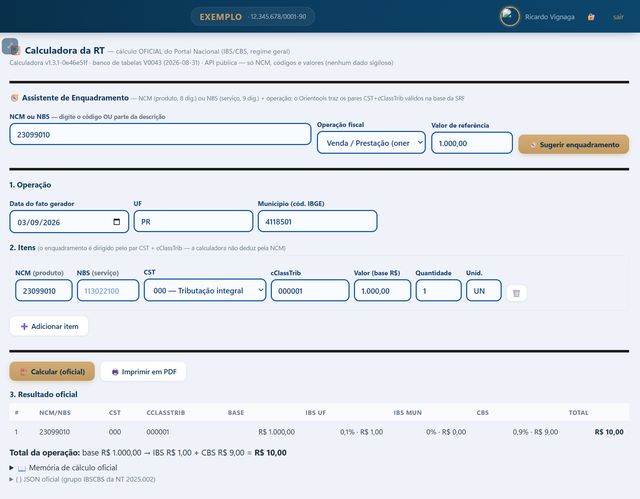
Task: Click the item NCM (produto) field
Action: point(44,291)
